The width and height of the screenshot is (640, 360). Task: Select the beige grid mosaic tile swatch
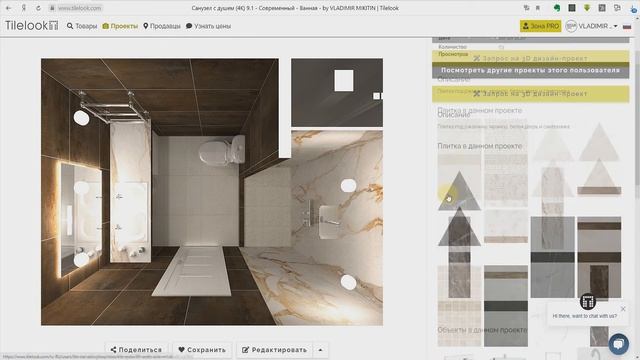(459, 306)
